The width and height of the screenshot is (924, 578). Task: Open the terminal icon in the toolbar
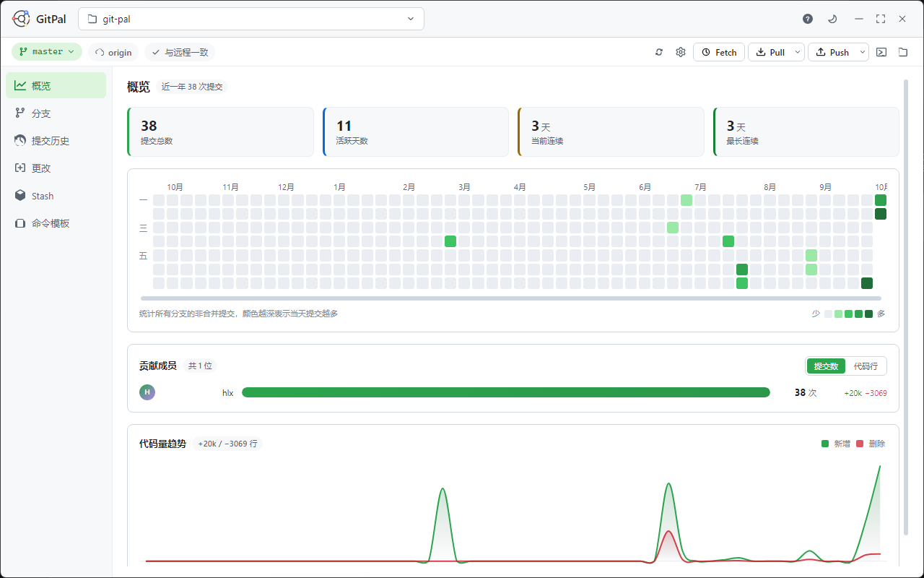[x=881, y=52]
